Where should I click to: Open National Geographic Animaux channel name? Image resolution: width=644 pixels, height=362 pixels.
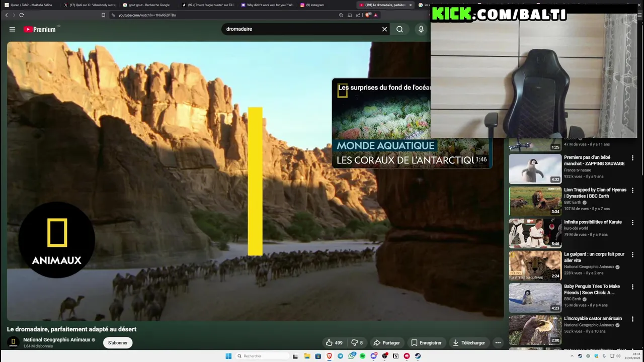tap(57, 340)
